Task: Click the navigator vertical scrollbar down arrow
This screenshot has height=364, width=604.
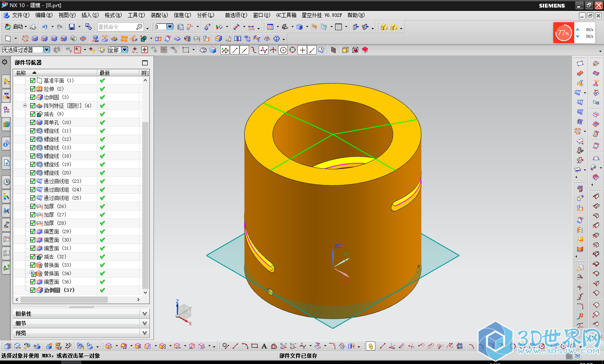Action: (146, 292)
